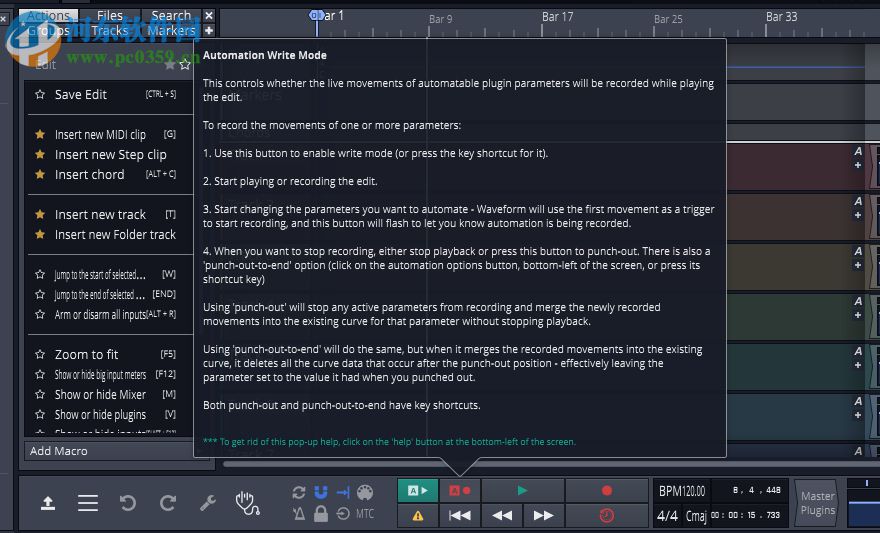The height and width of the screenshot is (533, 880).
Task: Click the 00:00:15.733 time readout
Action: 746,515
